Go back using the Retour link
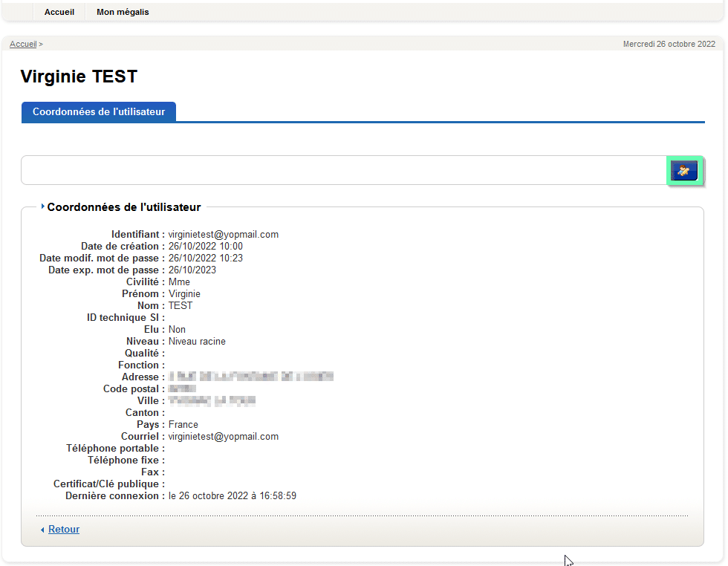The width and height of the screenshot is (728, 566). click(x=64, y=530)
